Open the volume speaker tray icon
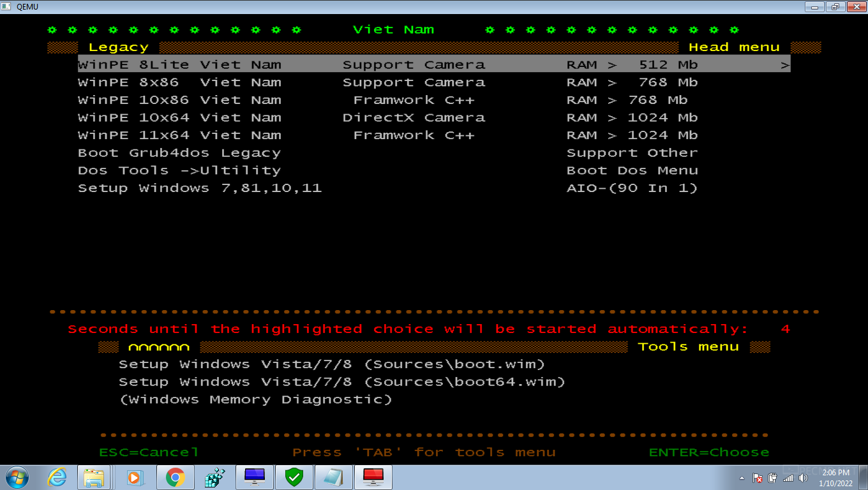 pos(803,478)
